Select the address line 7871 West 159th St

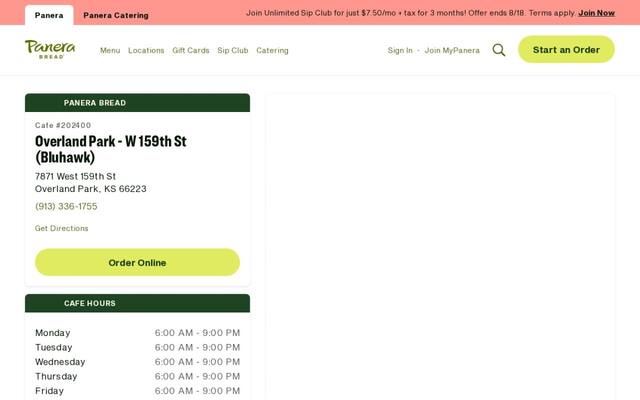(76, 176)
